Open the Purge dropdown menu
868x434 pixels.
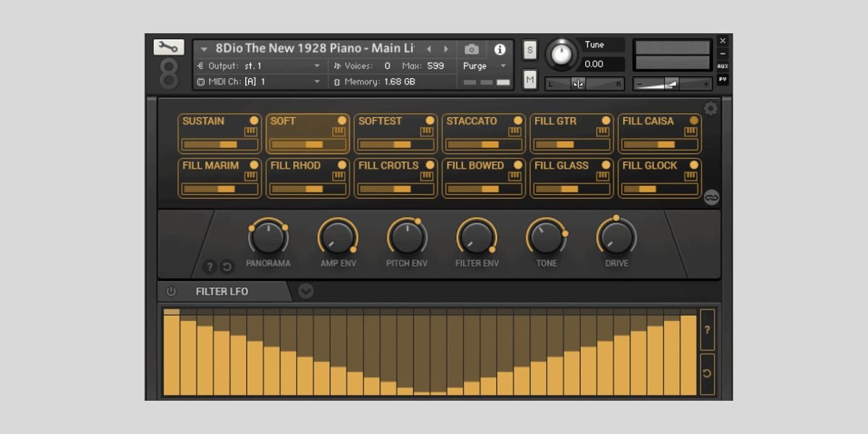click(486, 66)
